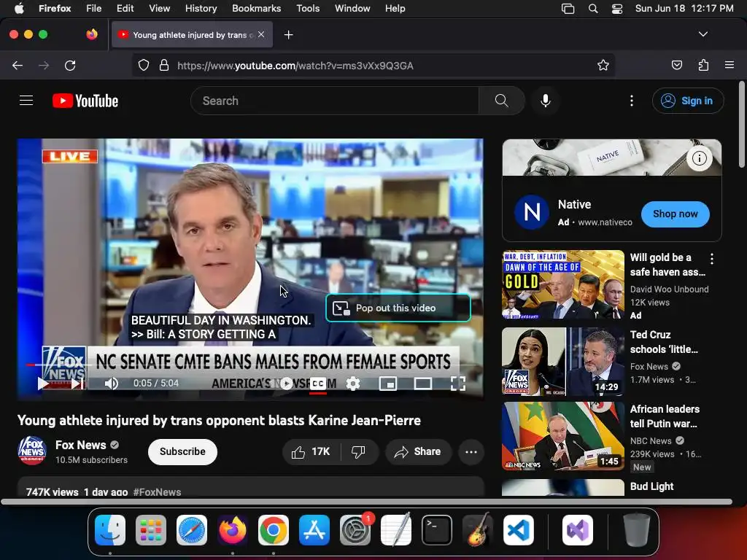Dislike the video with thumbs down
This screenshot has width=747, height=560.
pyautogui.click(x=359, y=451)
